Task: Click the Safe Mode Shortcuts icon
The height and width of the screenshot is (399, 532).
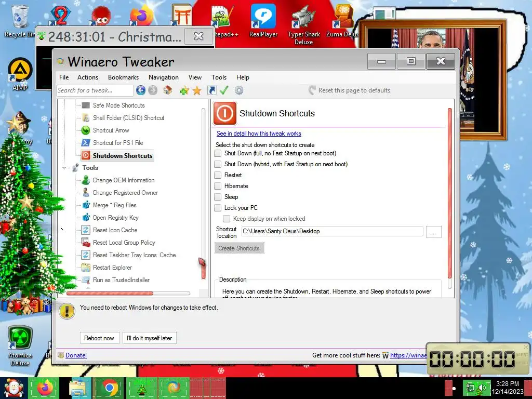Action: tap(86, 105)
